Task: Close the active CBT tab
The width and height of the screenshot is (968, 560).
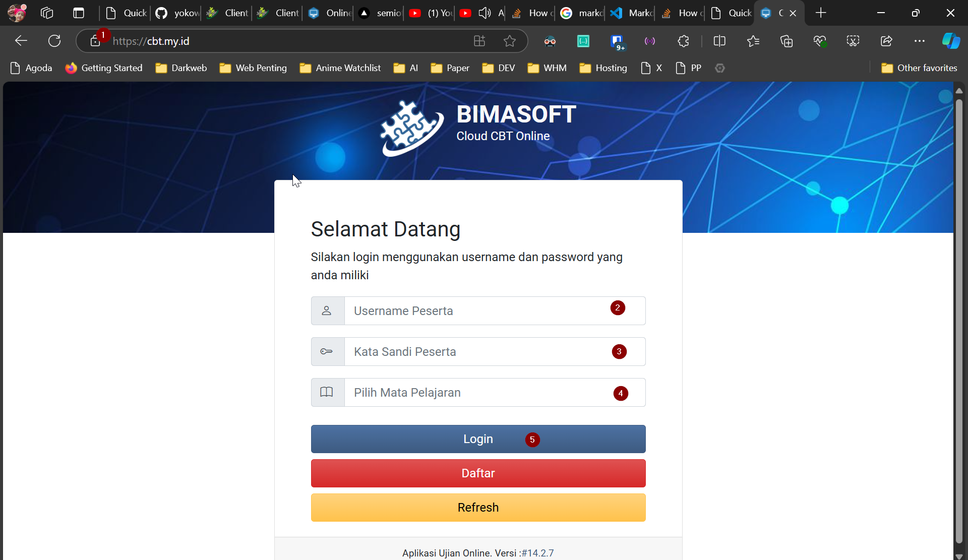Action: click(x=793, y=13)
